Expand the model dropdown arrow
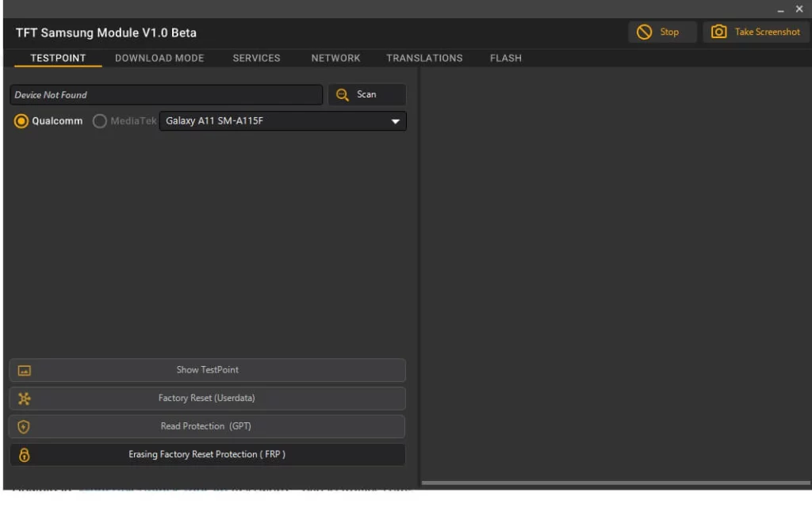Viewport: 812px width, 519px height. [395, 121]
